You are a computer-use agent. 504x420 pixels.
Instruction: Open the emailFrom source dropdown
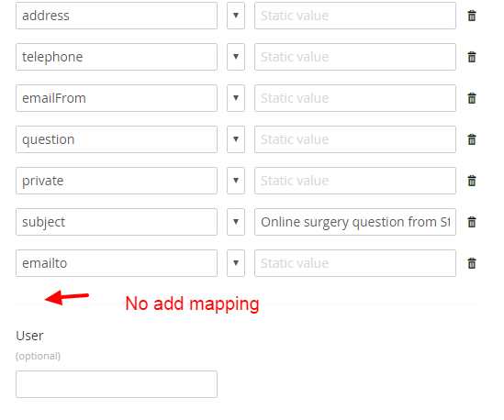[x=236, y=98]
